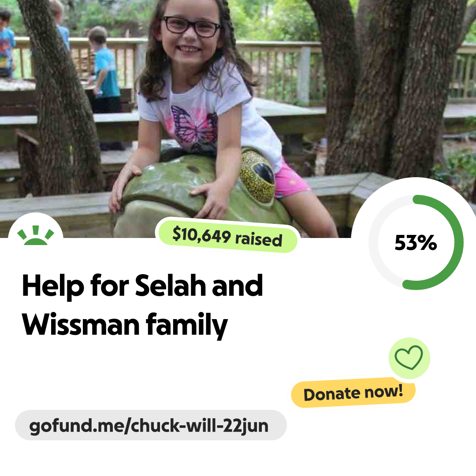
Task: Select the word Wissman in the title
Action: pos(81,324)
